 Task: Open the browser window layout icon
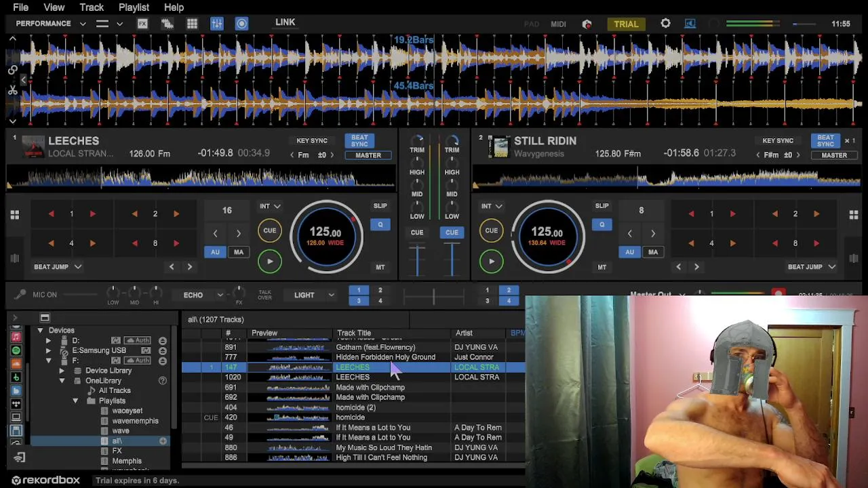(45, 318)
